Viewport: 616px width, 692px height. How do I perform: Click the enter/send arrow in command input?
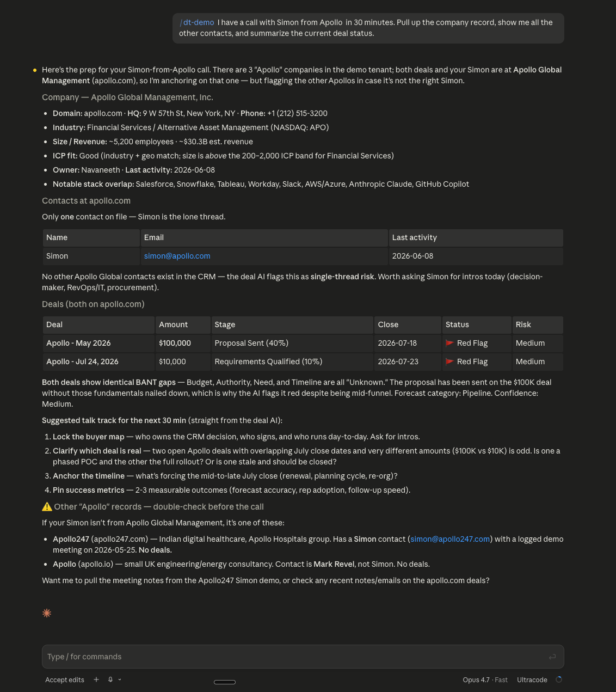552,657
